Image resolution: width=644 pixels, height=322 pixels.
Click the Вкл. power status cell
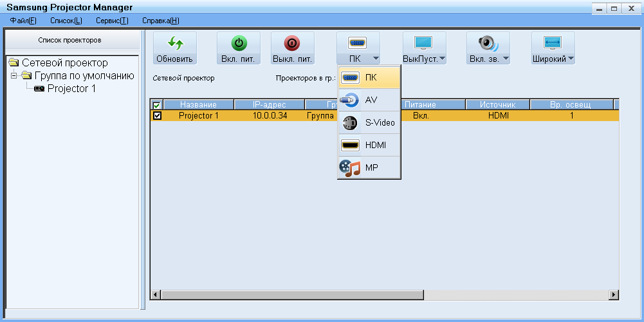(x=421, y=116)
